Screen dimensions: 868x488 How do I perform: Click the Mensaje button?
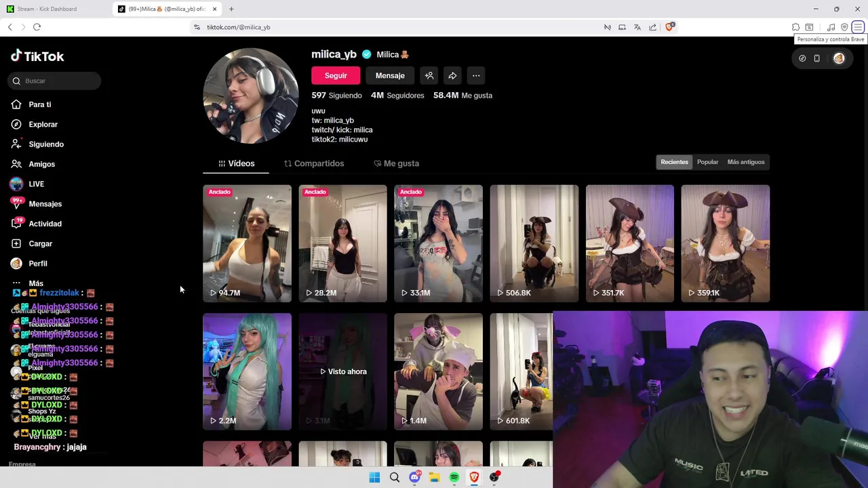pos(390,76)
